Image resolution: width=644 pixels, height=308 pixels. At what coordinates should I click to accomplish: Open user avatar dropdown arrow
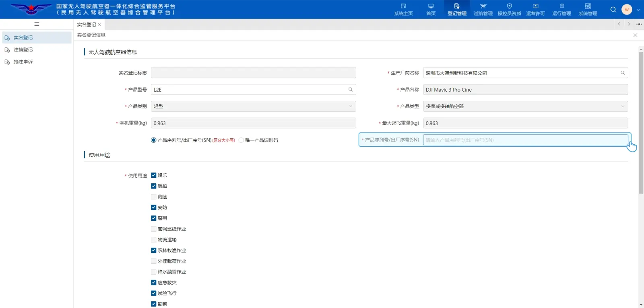pyautogui.click(x=638, y=10)
